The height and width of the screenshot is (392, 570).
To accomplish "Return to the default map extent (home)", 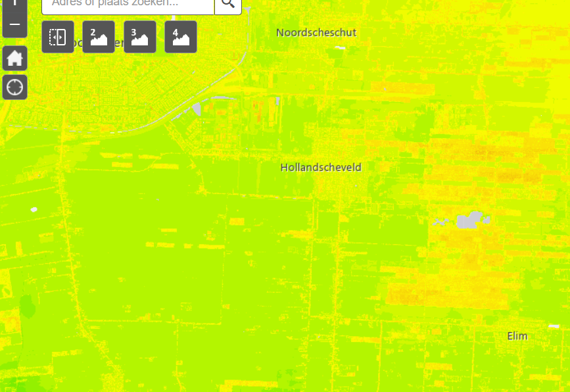I will pos(14,59).
